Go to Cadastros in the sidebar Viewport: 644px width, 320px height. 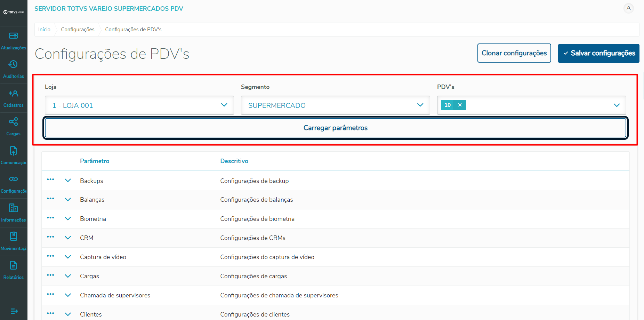click(14, 98)
